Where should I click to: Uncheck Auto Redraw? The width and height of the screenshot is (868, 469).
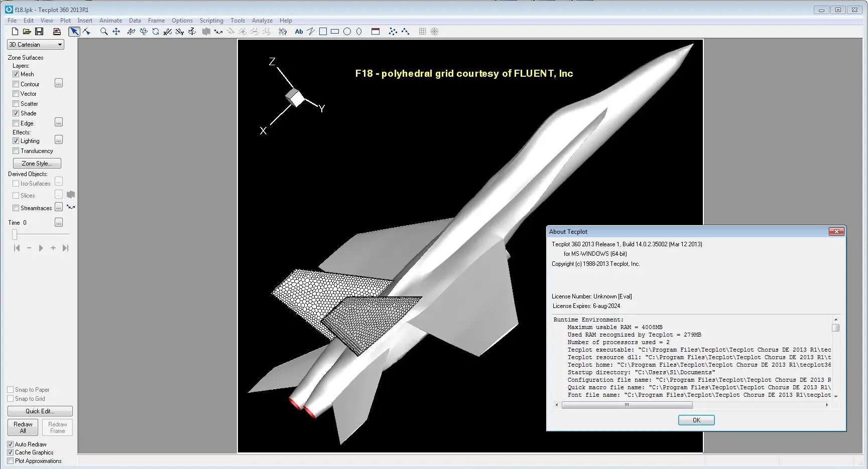(10, 444)
